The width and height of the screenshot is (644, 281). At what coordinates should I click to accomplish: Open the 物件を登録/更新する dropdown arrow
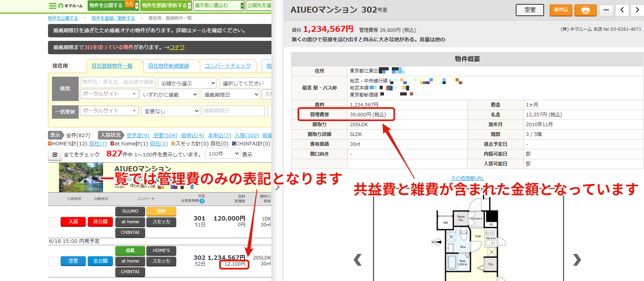tap(190, 6)
